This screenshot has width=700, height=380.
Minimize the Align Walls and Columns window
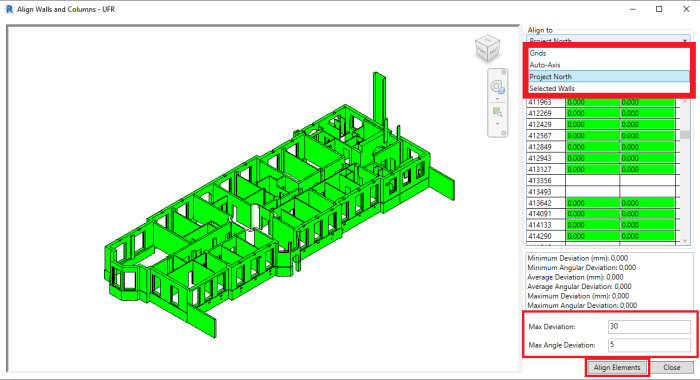coord(633,9)
